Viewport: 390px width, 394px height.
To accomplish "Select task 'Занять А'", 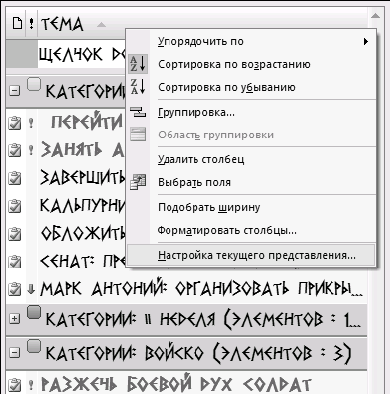I will (x=82, y=150).
